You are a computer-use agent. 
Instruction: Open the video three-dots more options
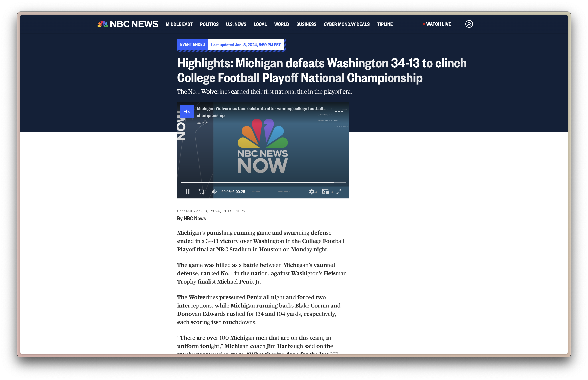point(339,111)
